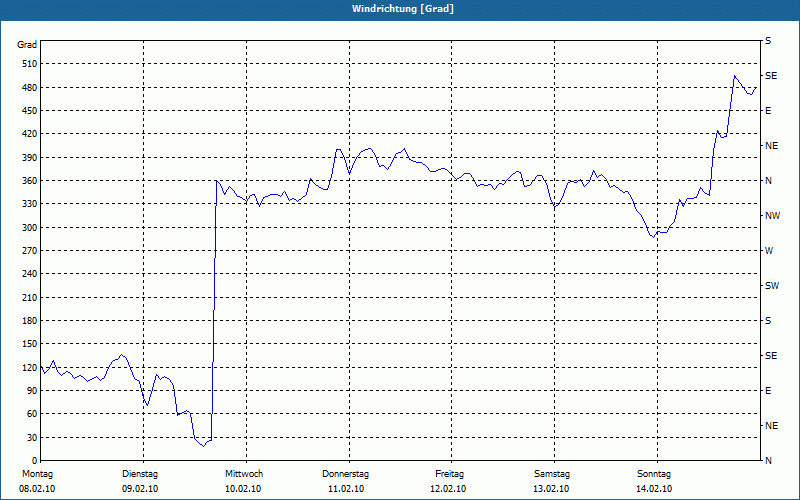The width and height of the screenshot is (800, 500).
Task: Click the 'NW' compass label
Action: (x=772, y=216)
